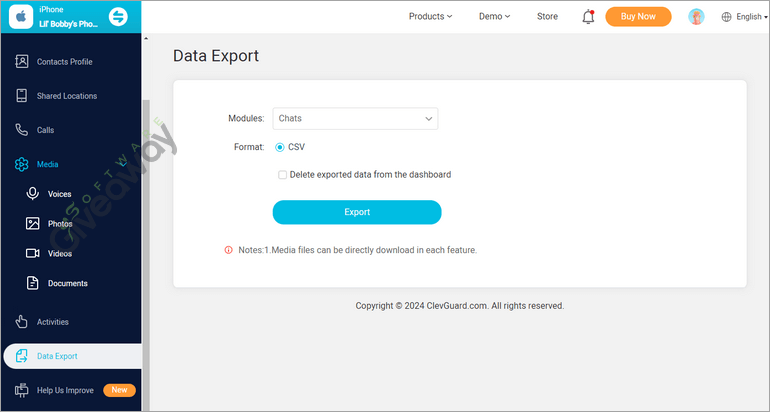Screen dimensions: 770x412
Task: Click the Export button
Action: (357, 212)
